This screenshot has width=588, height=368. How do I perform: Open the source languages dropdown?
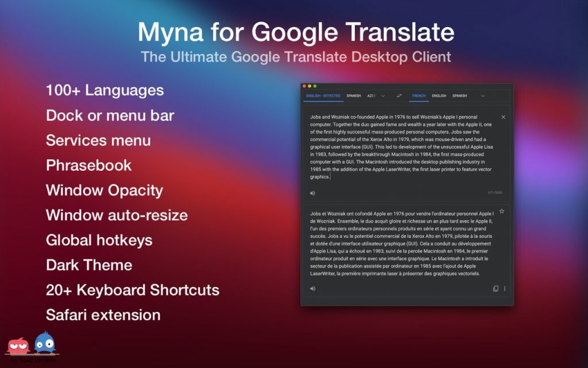tap(383, 95)
